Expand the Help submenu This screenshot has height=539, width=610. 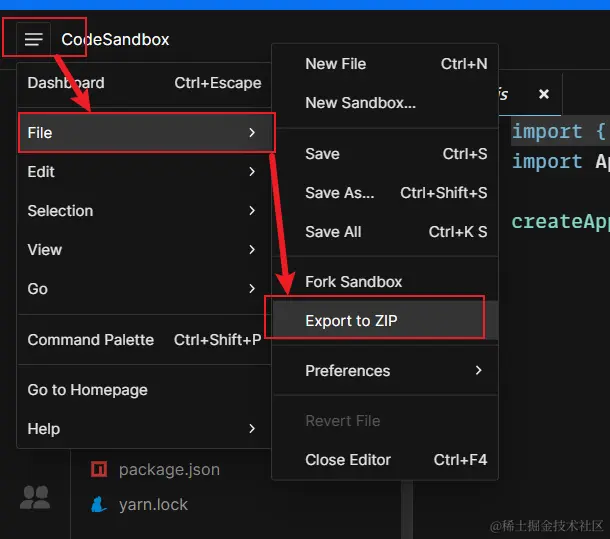coord(144,428)
